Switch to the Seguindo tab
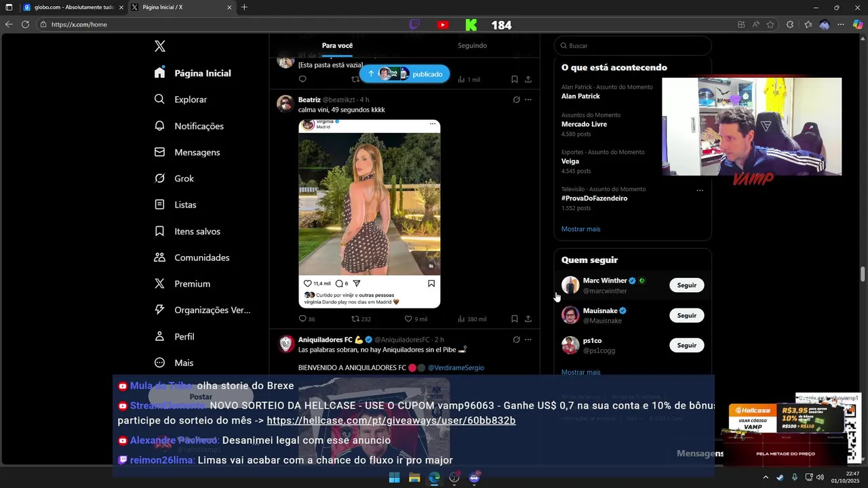This screenshot has width=868, height=488. pos(472,45)
